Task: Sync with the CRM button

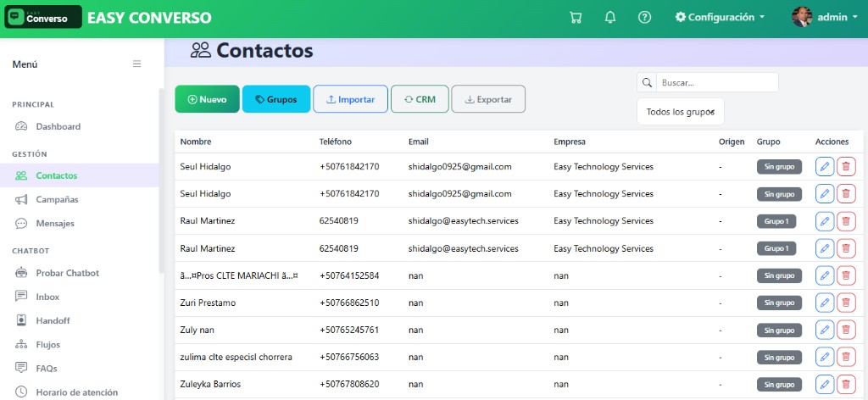Action: tap(420, 99)
